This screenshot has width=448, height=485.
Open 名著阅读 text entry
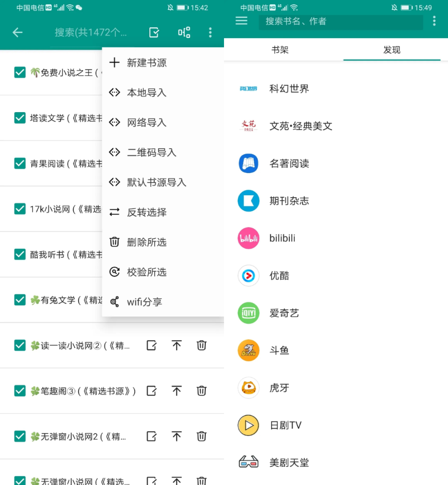click(289, 163)
